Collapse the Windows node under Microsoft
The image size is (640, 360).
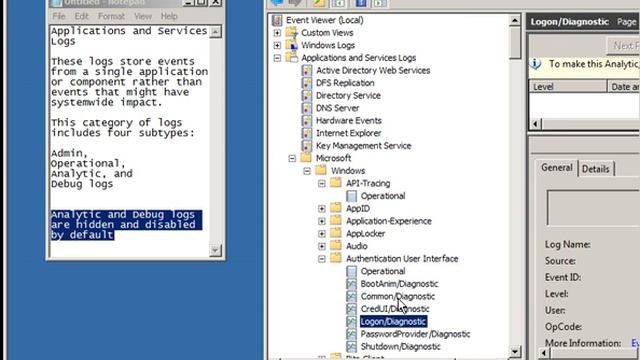[x=307, y=171]
